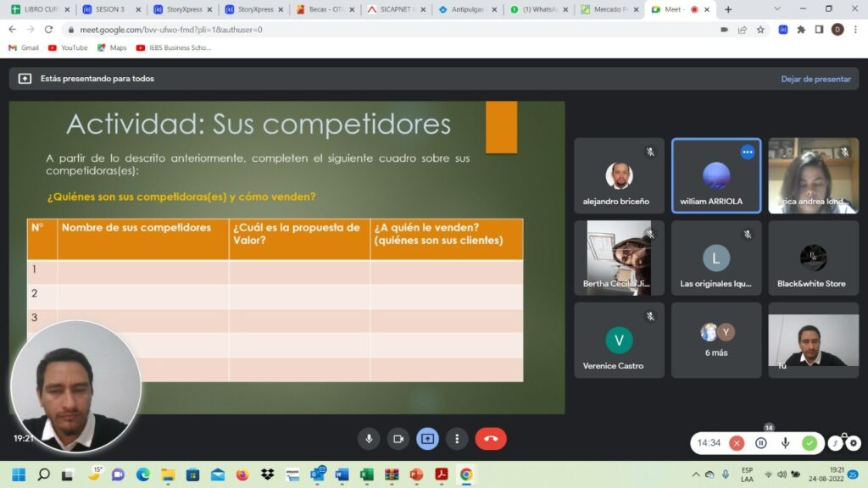Viewport: 868px width, 488px height.
Task: Open the "6 más" participants tile
Action: [x=716, y=340]
